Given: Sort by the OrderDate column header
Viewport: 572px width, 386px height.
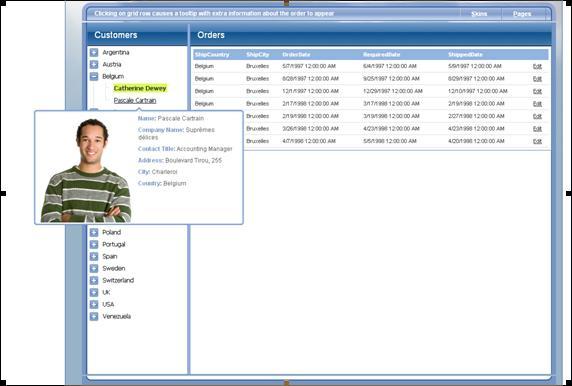Looking at the screenshot, I should tap(296, 55).
